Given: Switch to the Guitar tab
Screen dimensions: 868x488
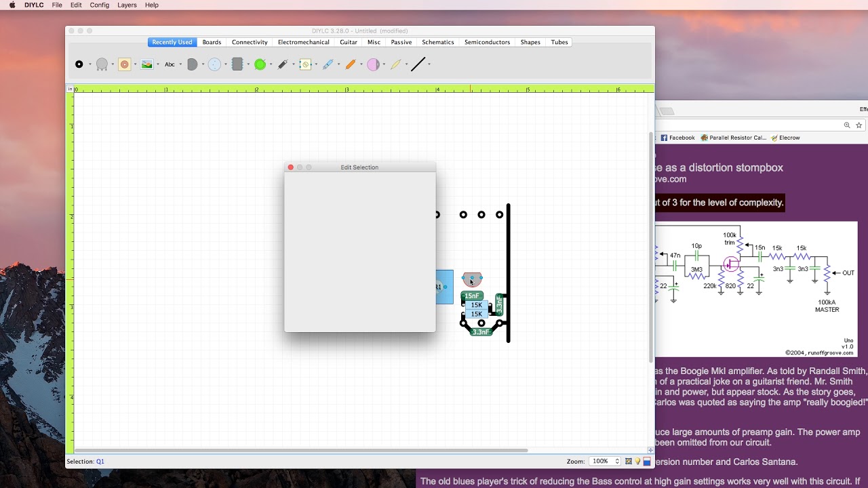Looking at the screenshot, I should [x=349, y=42].
